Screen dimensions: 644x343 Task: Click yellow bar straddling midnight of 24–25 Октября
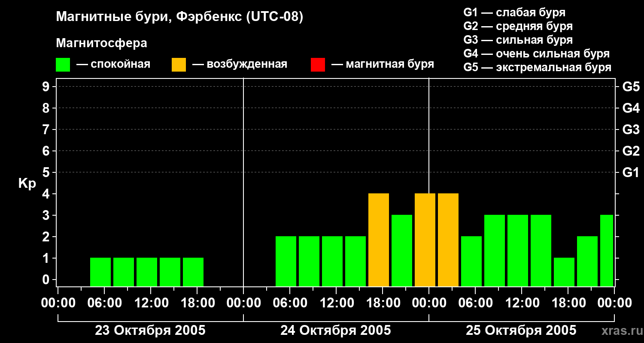tap(425, 240)
